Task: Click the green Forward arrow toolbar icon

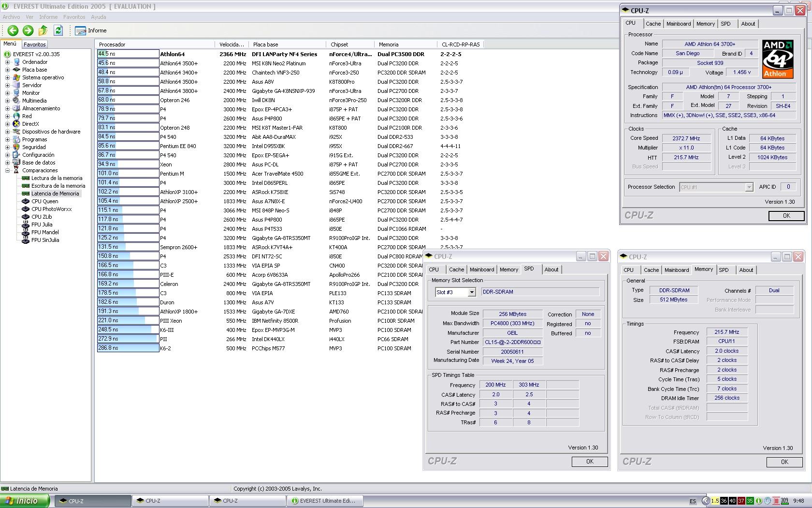Action: point(28,30)
